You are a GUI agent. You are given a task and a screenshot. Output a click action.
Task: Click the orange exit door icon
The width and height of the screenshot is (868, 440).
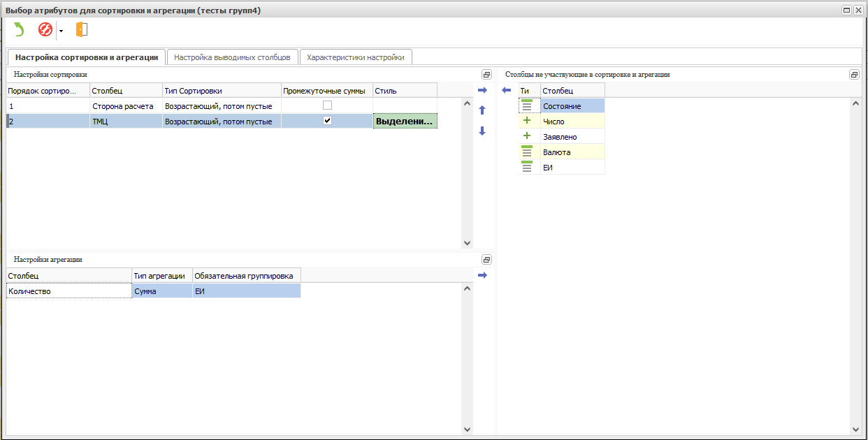(81, 30)
